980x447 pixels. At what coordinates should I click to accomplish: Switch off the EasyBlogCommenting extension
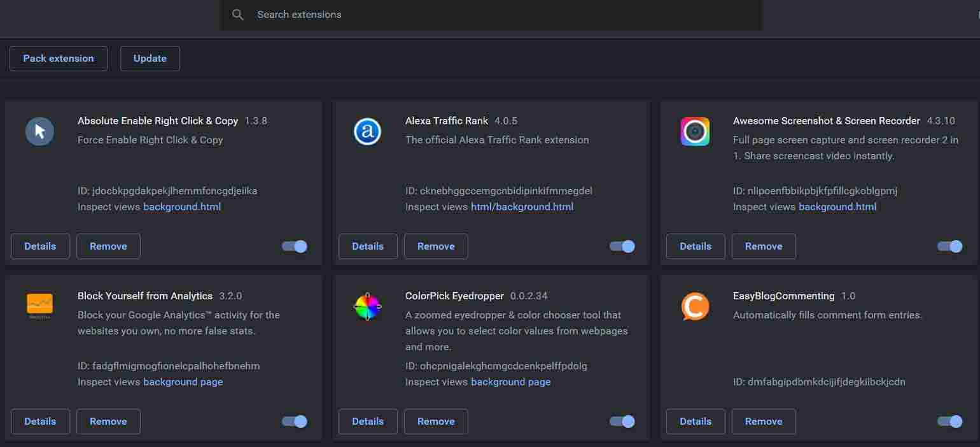950,422
